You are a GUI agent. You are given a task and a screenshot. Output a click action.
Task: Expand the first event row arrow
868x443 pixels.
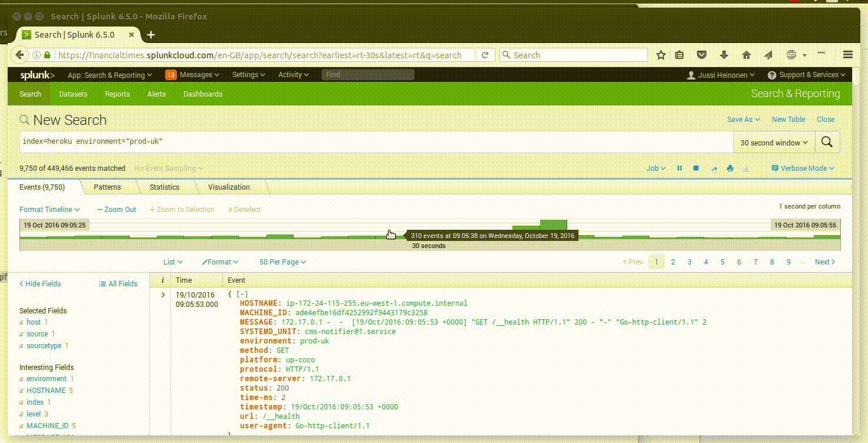[x=162, y=295]
